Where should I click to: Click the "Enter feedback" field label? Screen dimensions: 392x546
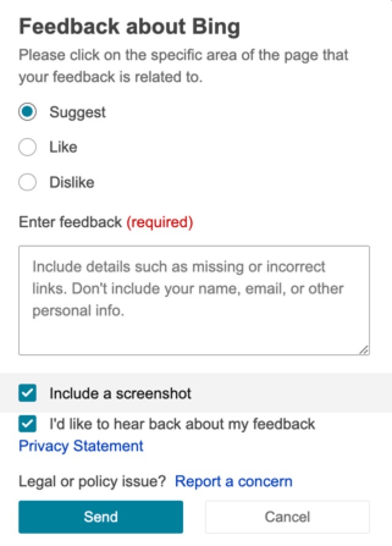70,222
